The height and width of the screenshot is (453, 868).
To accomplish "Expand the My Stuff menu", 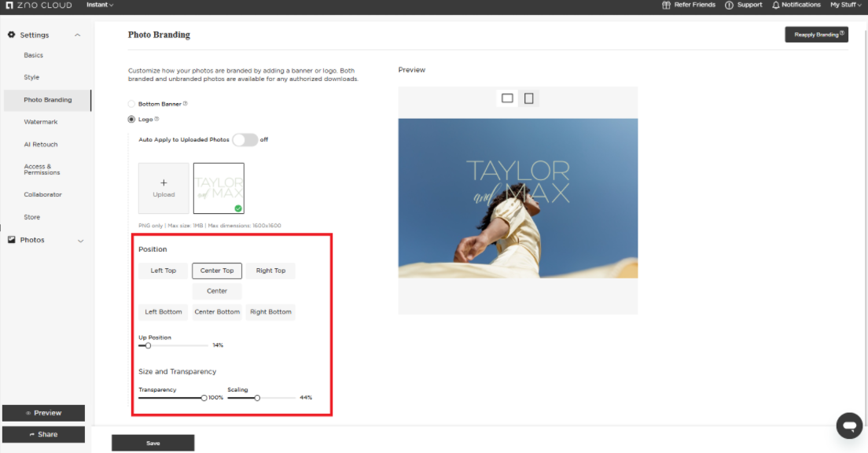I will 846,5.
